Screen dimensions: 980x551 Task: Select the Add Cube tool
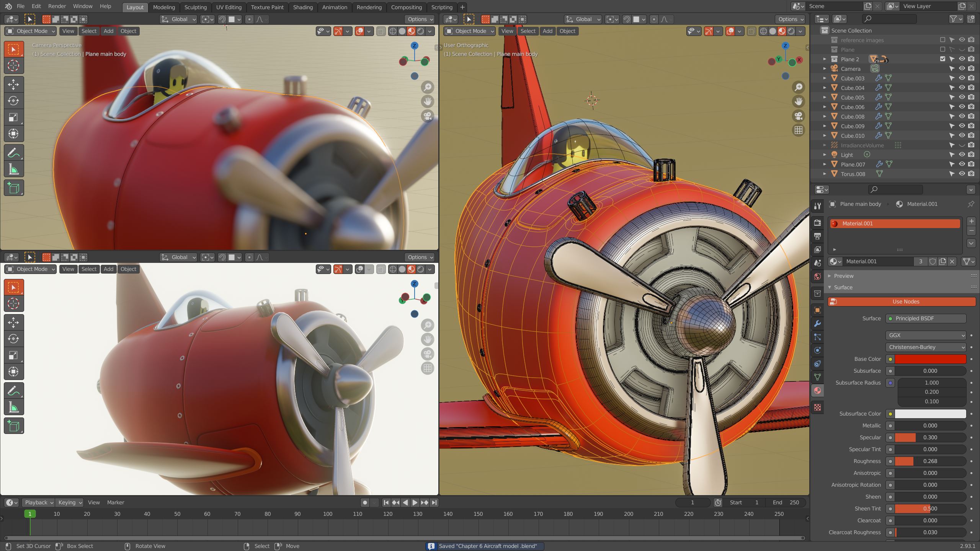tap(14, 187)
